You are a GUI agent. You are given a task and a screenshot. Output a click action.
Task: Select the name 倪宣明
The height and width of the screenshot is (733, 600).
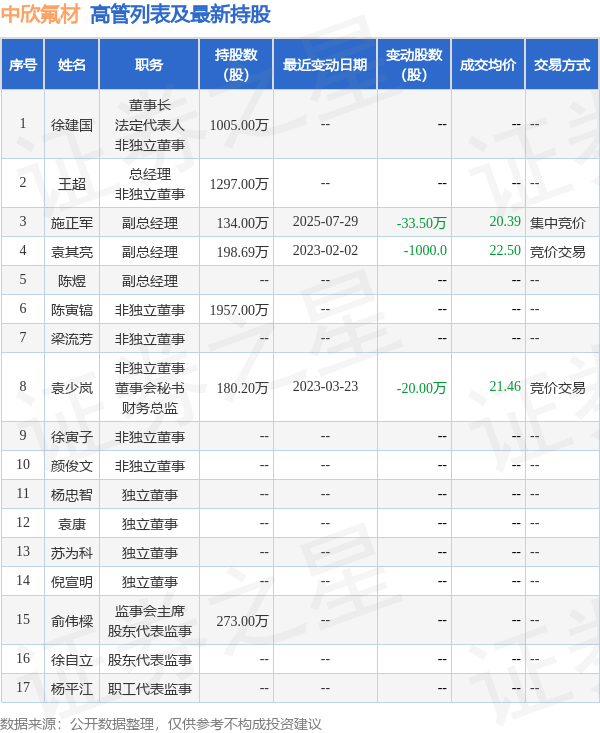click(72, 582)
